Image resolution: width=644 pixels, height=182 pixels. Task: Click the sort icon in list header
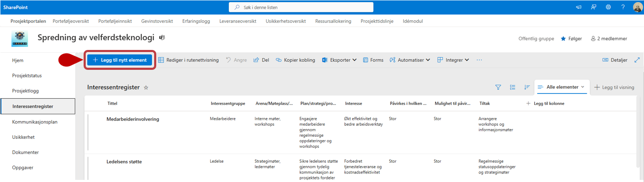pos(527,87)
